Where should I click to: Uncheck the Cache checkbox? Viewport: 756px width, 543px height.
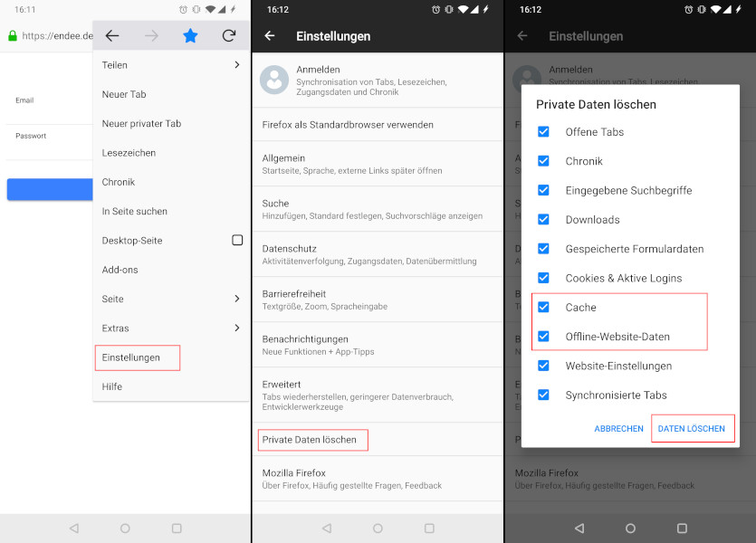click(543, 307)
